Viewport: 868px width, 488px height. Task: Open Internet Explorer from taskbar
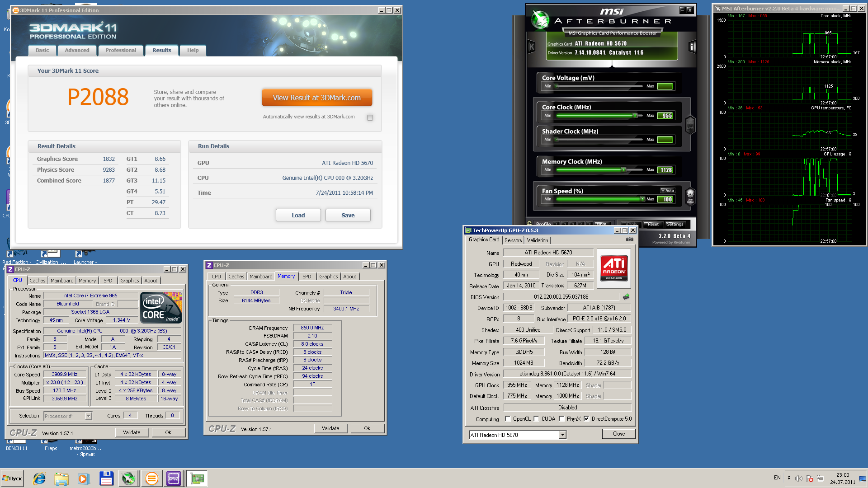coord(39,479)
